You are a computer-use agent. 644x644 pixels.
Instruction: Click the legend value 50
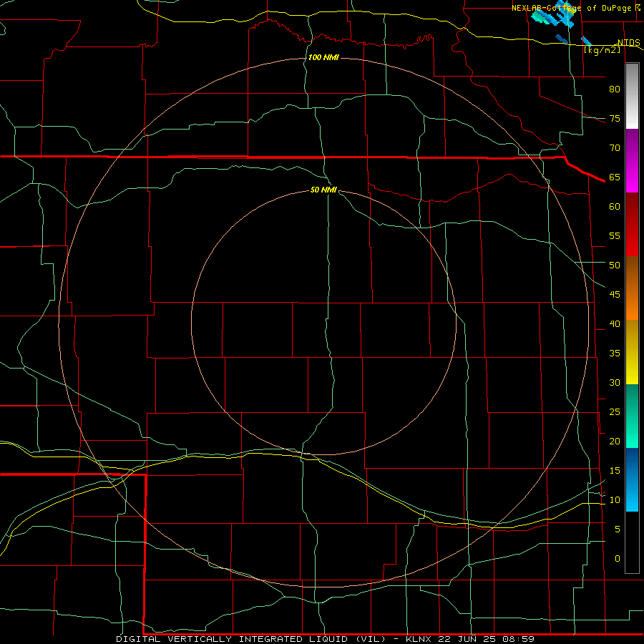(615, 265)
